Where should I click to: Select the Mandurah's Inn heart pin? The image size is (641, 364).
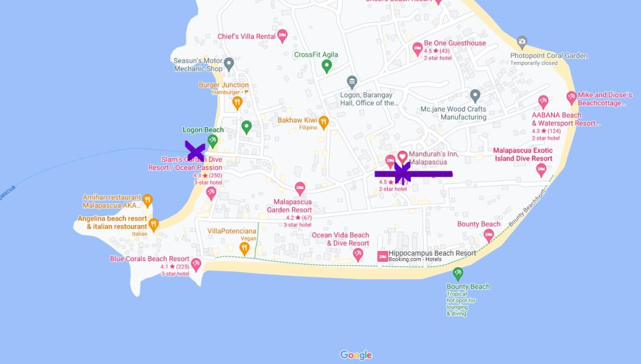[x=402, y=157]
